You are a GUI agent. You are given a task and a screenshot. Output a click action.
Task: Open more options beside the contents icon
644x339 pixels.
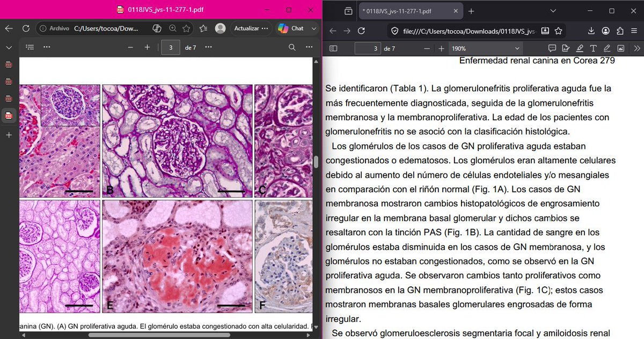click(x=47, y=47)
